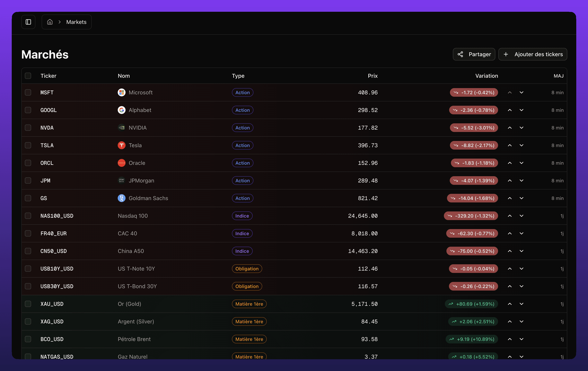Open the down chevron for Nasdaq 100
Image resolution: width=588 pixels, height=371 pixels.
[521, 216]
